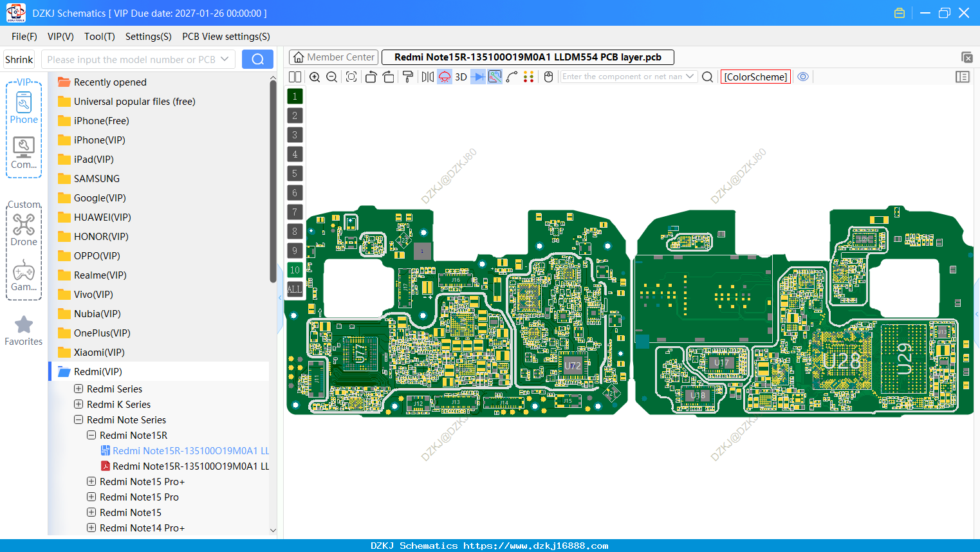Open the VIP(V) menu
This screenshot has width=980, height=552.
point(60,37)
